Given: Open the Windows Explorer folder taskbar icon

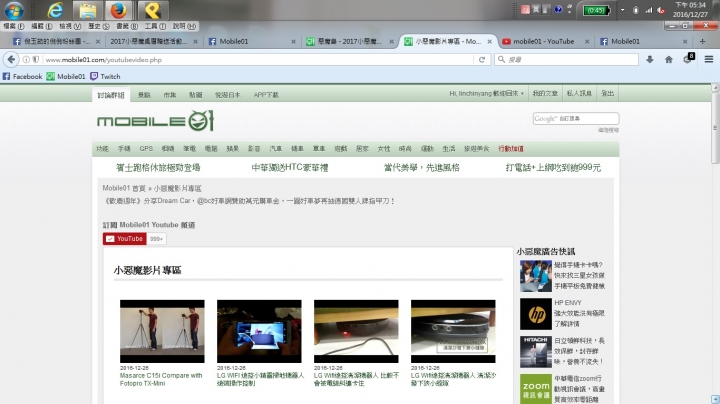Looking at the screenshot, I should click(87, 10).
